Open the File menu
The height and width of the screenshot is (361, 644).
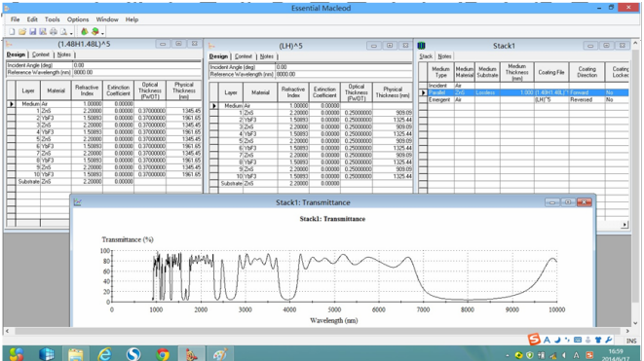(16, 19)
